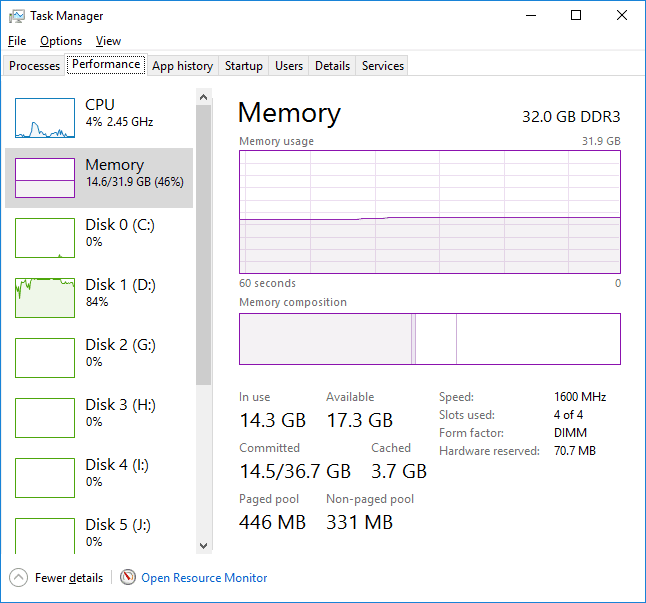Select the Disk 0 (C:) graph thumbnail

point(45,238)
